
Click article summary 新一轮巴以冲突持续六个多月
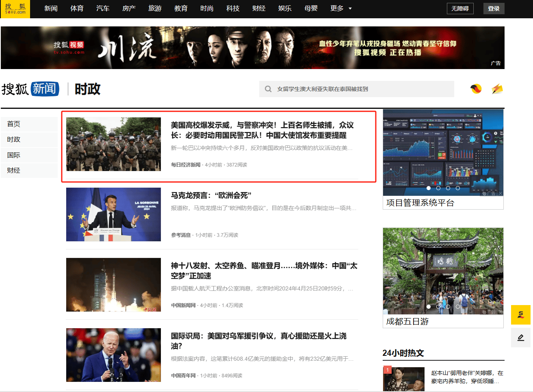point(262,148)
